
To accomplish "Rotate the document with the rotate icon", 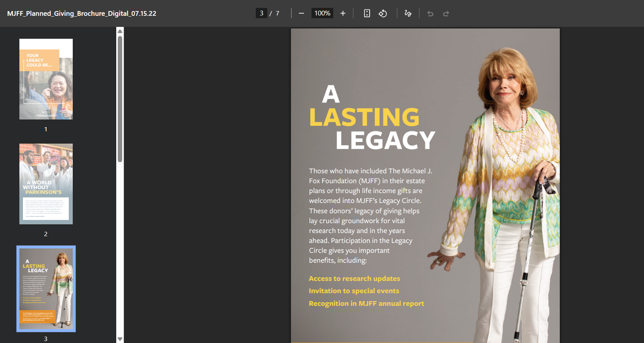I will pyautogui.click(x=383, y=13).
